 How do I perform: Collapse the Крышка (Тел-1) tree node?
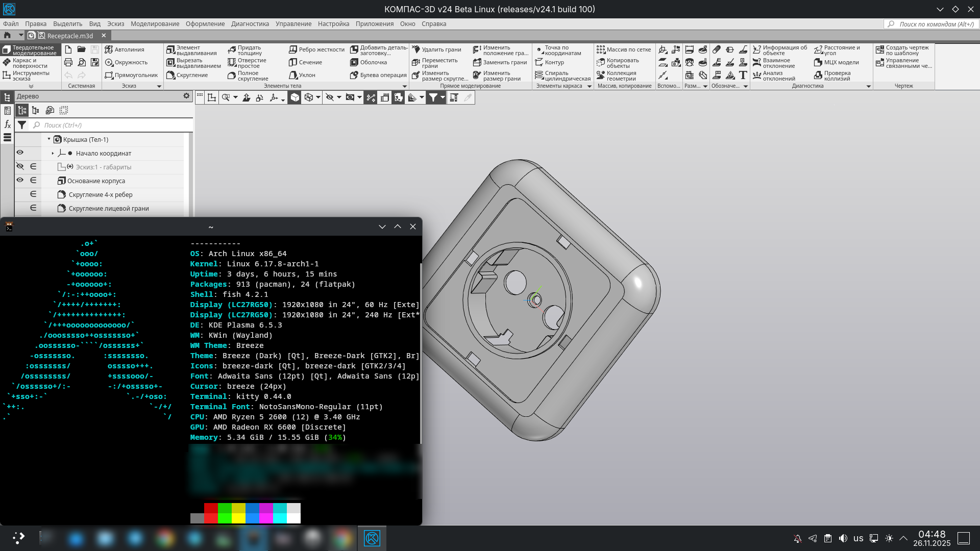click(49, 139)
